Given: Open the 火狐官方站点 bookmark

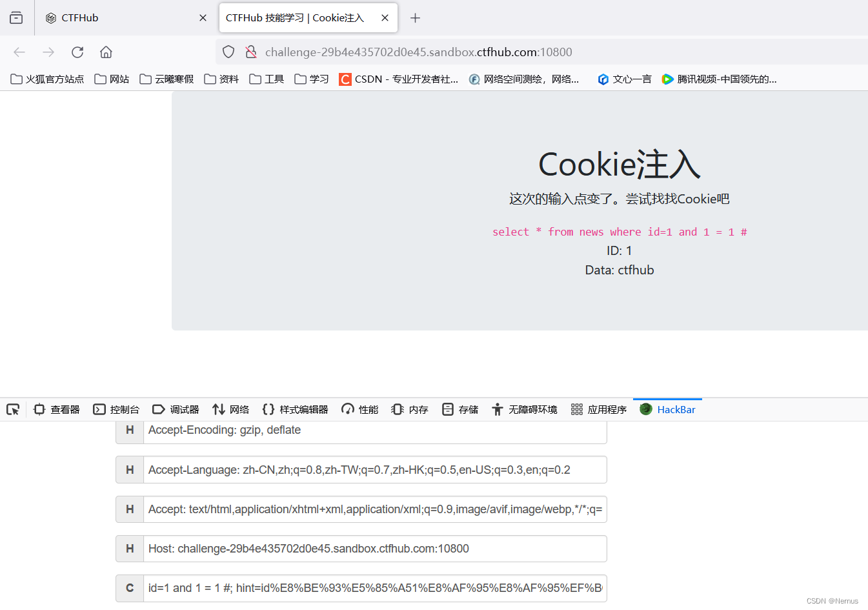Looking at the screenshot, I should tap(47, 79).
